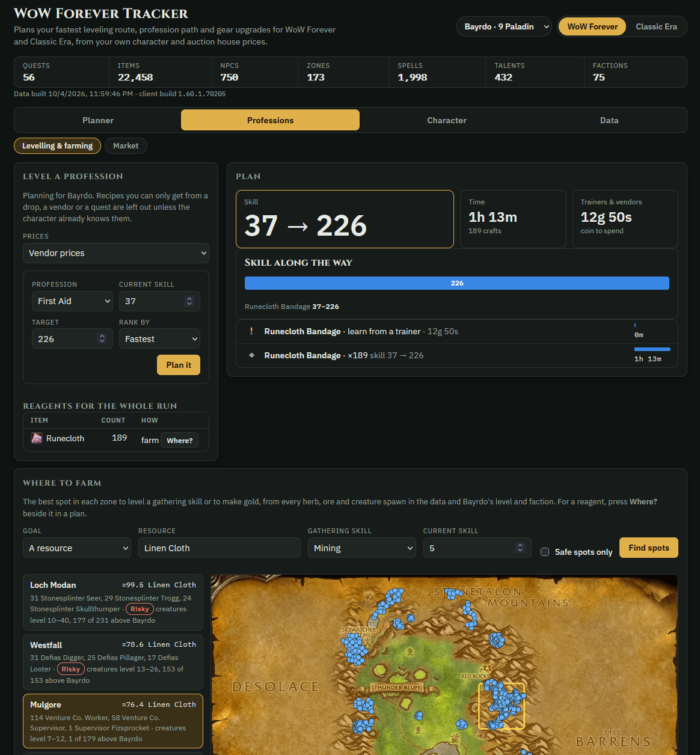Select the Professions tab
700x755 pixels.
tap(270, 120)
